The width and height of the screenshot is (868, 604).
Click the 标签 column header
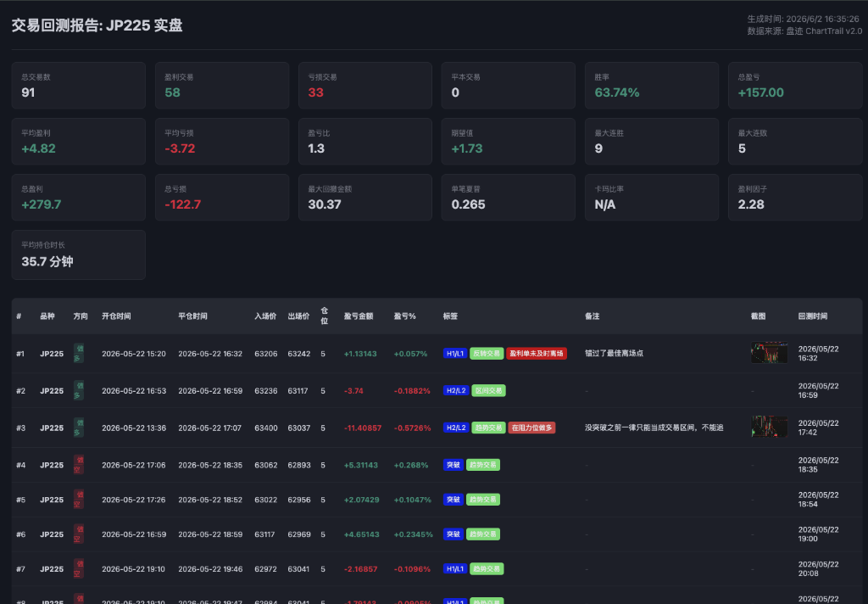[450, 316]
